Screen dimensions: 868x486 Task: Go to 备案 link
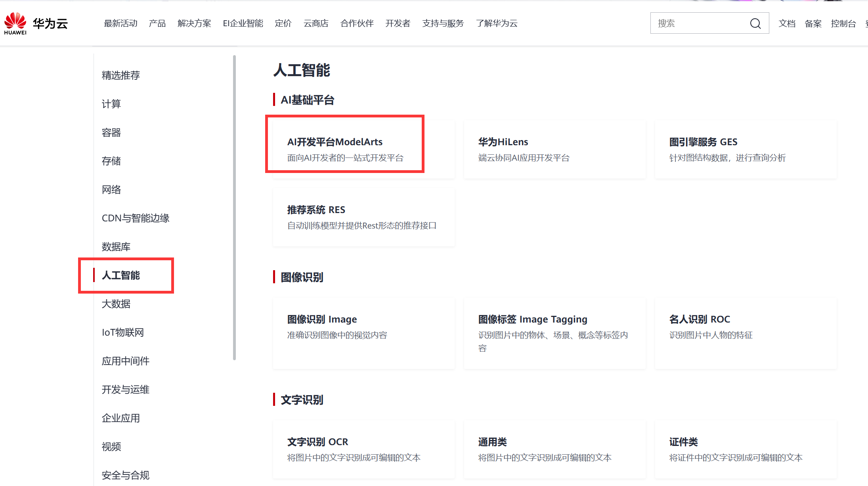[x=813, y=23]
